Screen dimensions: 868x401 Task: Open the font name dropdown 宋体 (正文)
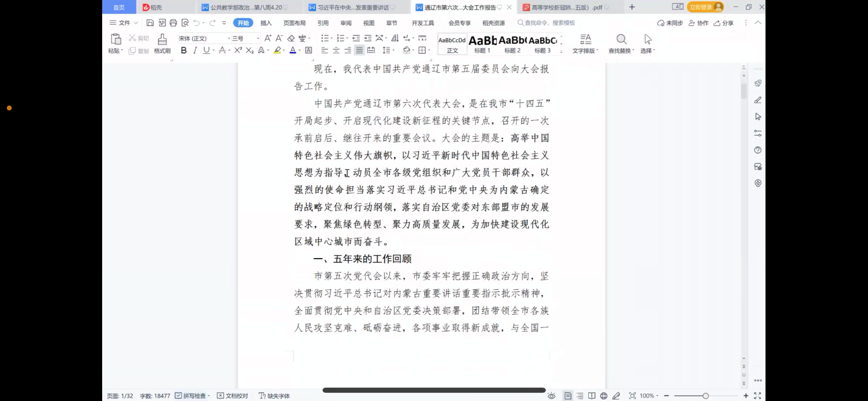tap(204, 38)
